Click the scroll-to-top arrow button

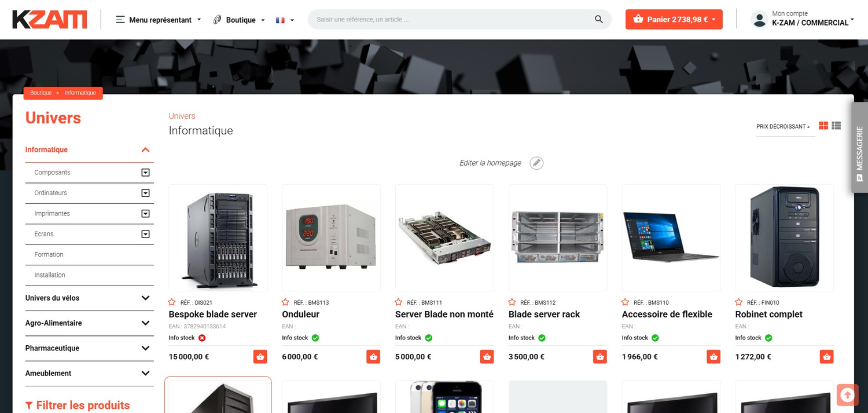click(x=847, y=394)
